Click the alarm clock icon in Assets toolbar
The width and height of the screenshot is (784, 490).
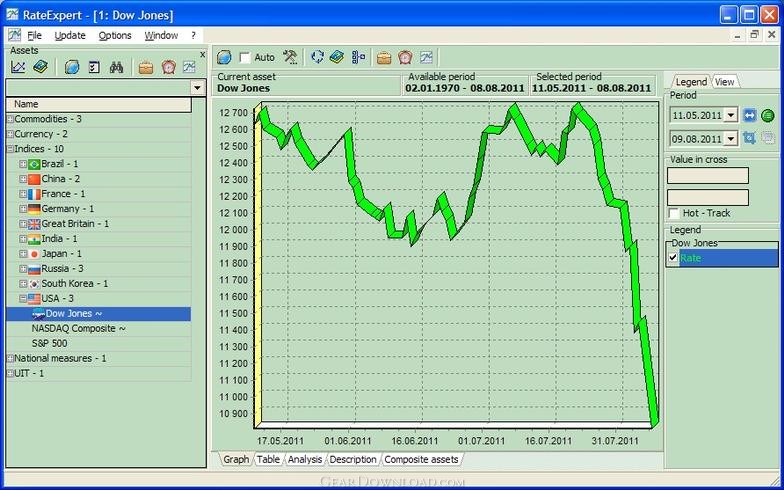(x=168, y=66)
